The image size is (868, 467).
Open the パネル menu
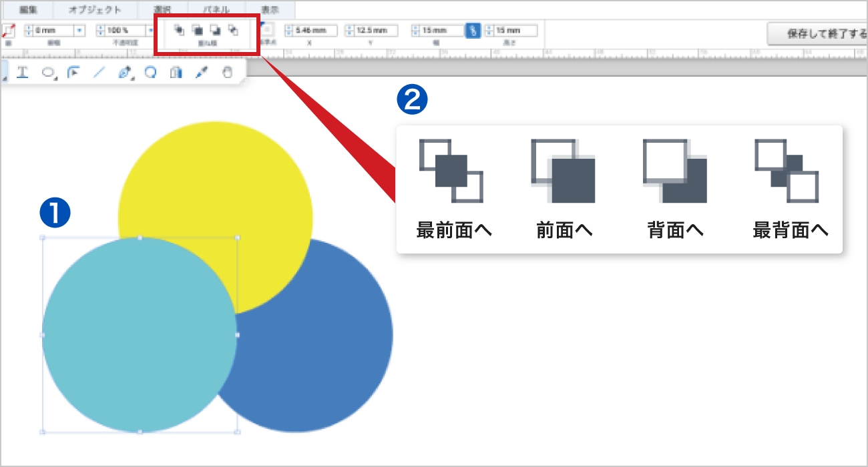(x=216, y=10)
